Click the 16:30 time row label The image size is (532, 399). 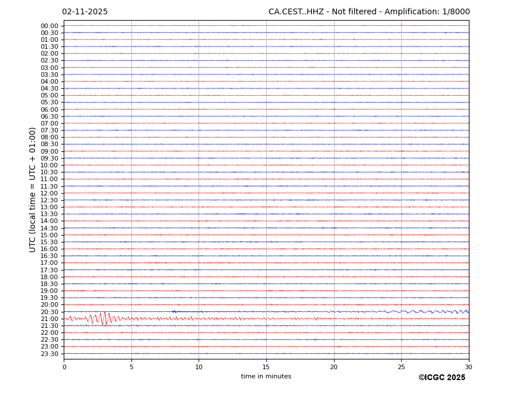pyautogui.click(x=49, y=256)
